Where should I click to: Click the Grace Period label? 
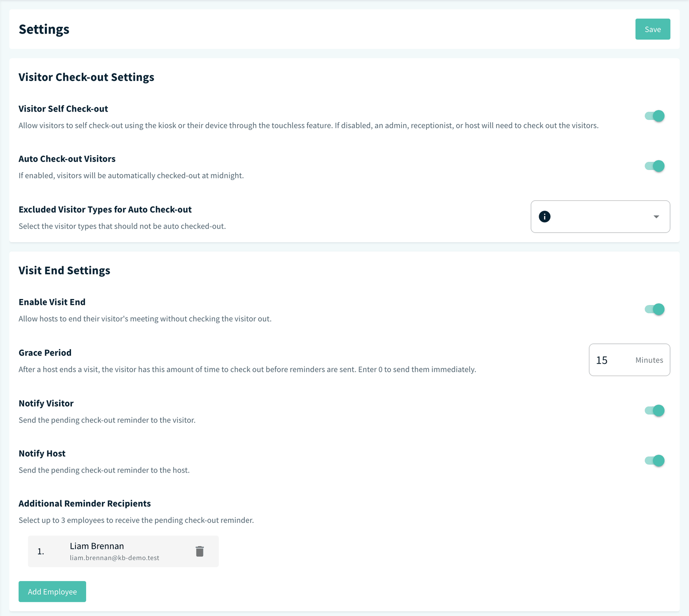pos(45,353)
